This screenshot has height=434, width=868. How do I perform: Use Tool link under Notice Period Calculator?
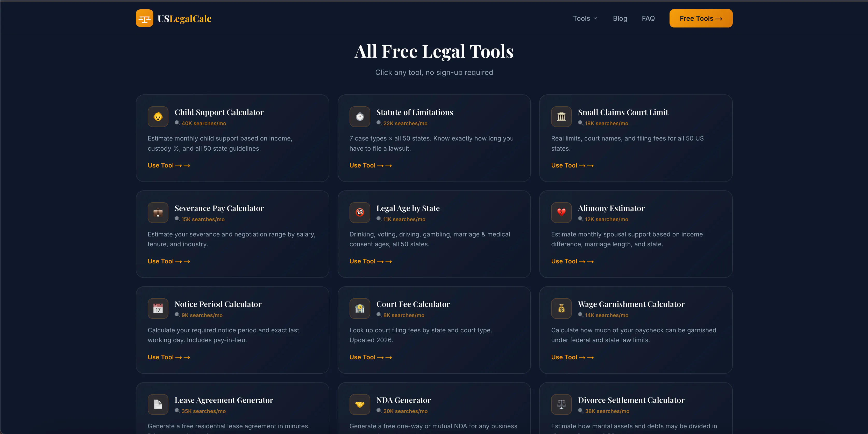click(x=169, y=357)
